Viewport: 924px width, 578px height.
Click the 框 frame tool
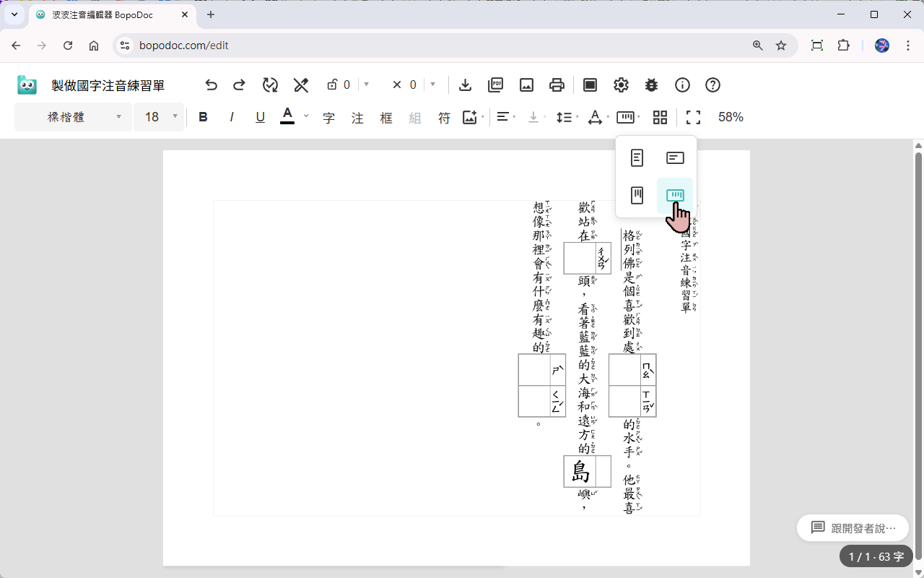[x=386, y=117]
